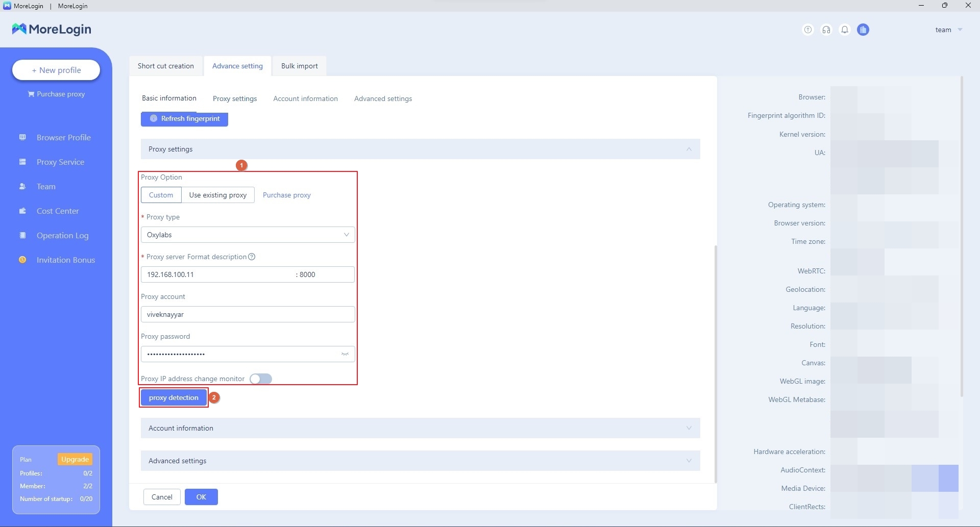Image resolution: width=980 pixels, height=527 pixels.
Task: Jump to Advanced settings anchor tab
Action: point(383,98)
